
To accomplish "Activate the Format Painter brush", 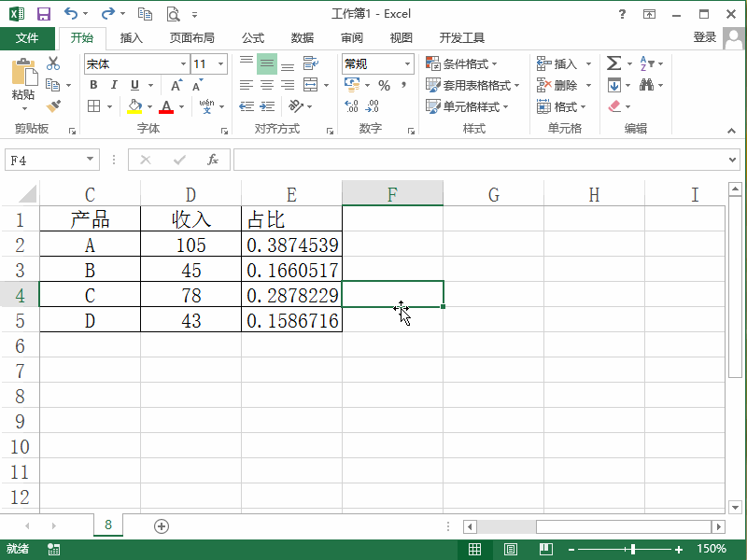I will (x=53, y=105).
